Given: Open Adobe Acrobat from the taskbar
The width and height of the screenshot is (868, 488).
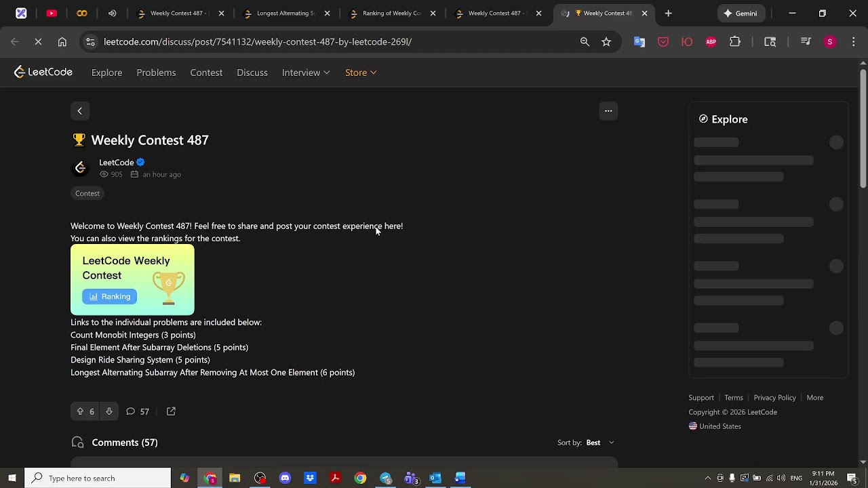Looking at the screenshot, I should tap(335, 478).
